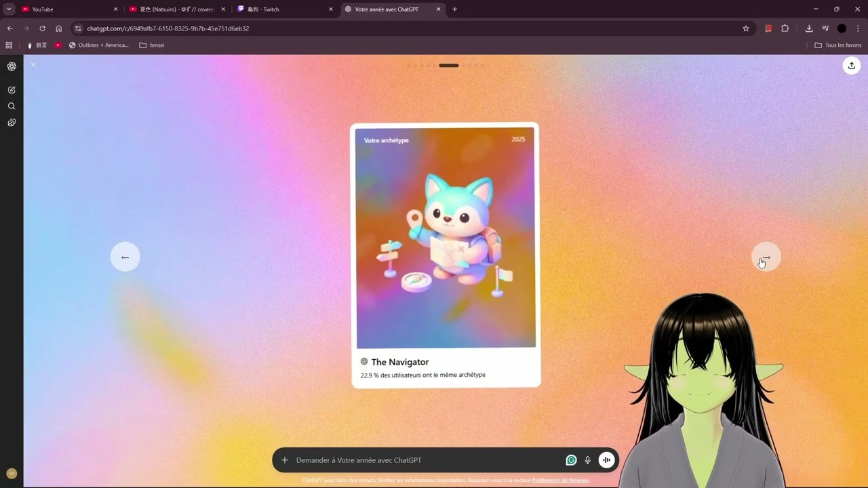Click the active slide progress indicator
This screenshot has height=488, width=868.
449,66
